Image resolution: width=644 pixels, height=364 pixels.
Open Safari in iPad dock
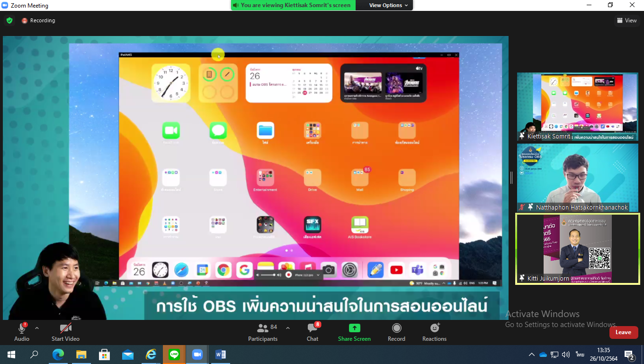pyautogui.click(x=181, y=270)
